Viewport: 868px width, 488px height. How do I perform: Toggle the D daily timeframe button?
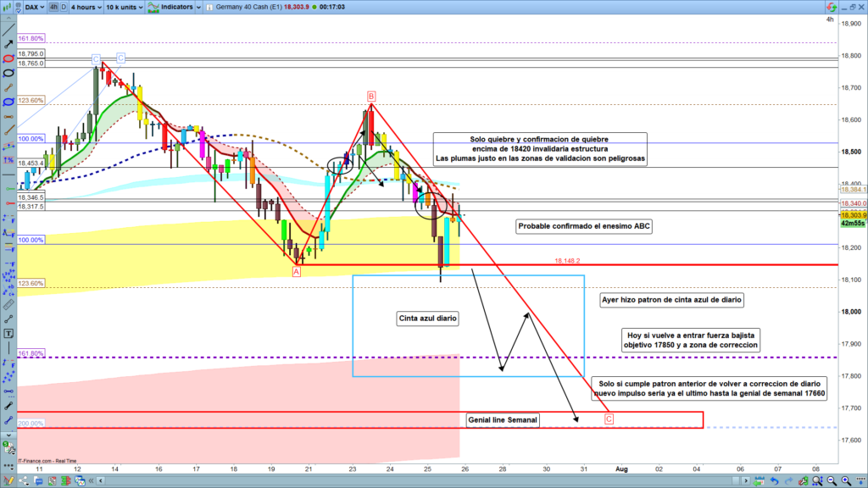[64, 7]
